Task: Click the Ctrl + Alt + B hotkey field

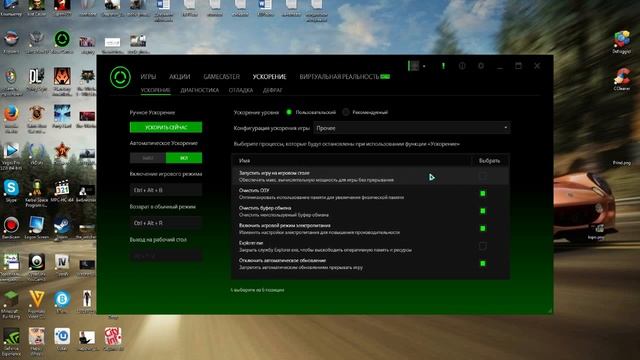Action: point(166,190)
